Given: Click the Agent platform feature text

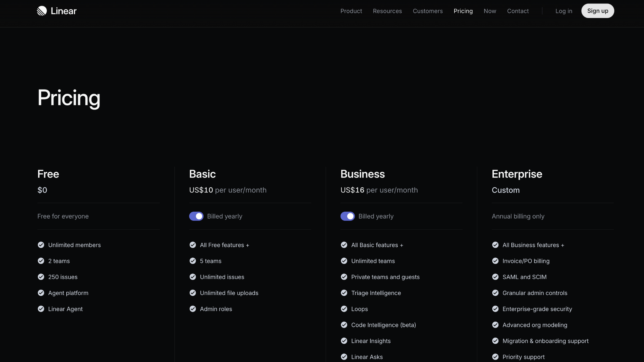Looking at the screenshot, I should 68,293.
